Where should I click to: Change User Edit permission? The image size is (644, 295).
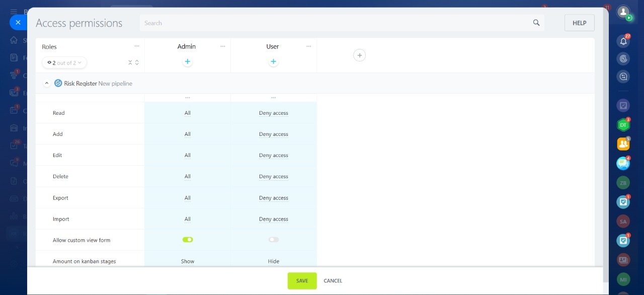pyautogui.click(x=274, y=155)
